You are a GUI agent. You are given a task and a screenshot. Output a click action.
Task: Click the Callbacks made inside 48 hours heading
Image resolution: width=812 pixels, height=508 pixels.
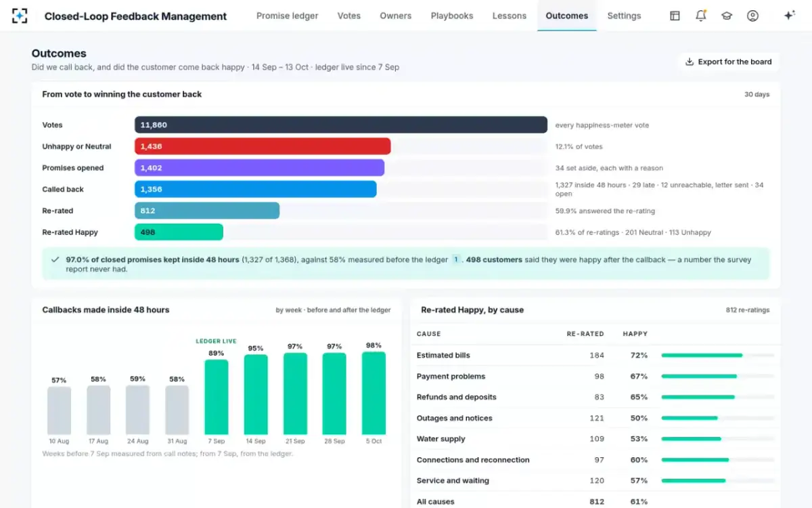106,310
